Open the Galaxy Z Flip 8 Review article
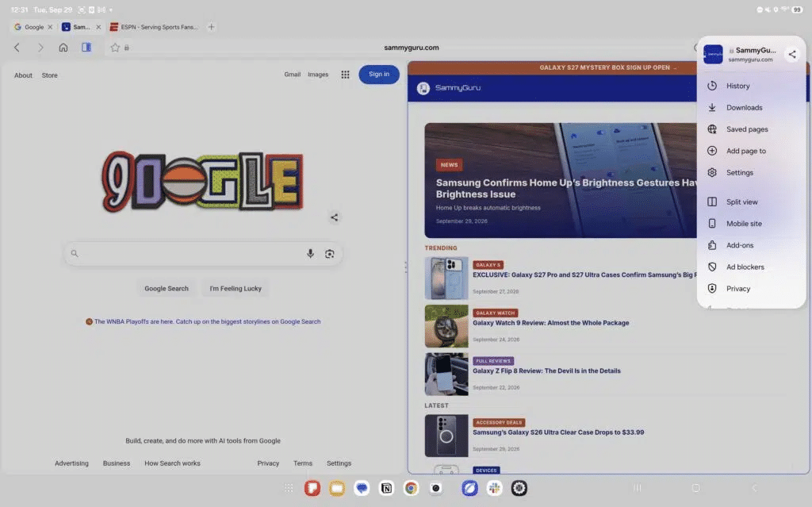The image size is (812, 507). (546, 371)
